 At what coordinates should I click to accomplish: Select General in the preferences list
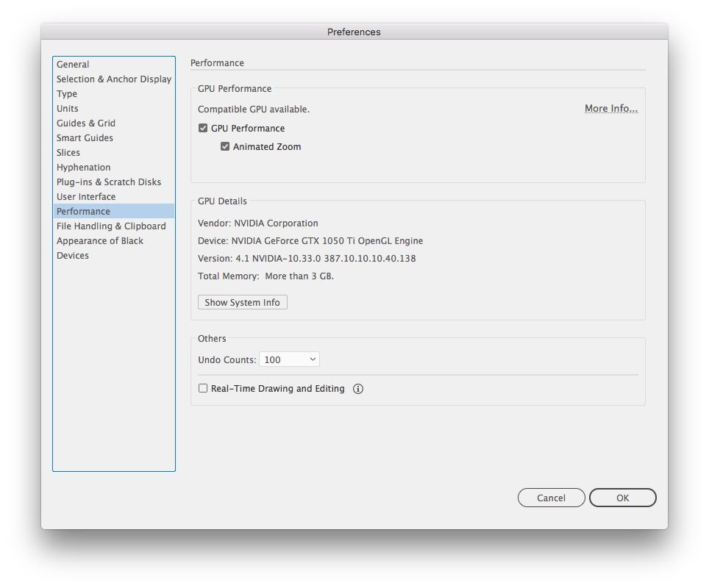(73, 64)
